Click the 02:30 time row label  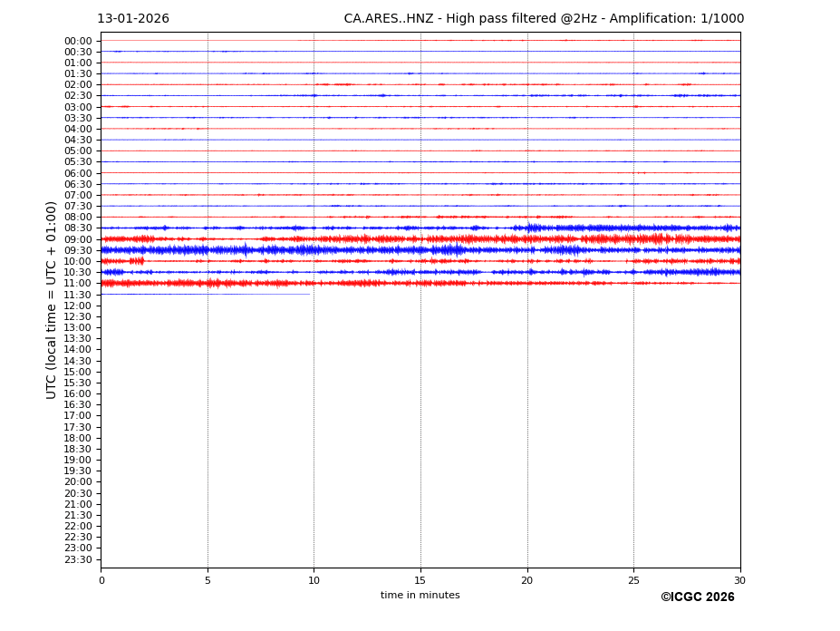coord(78,96)
